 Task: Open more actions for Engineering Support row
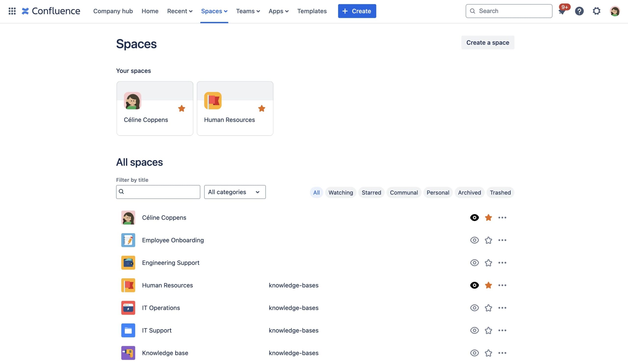(502, 263)
